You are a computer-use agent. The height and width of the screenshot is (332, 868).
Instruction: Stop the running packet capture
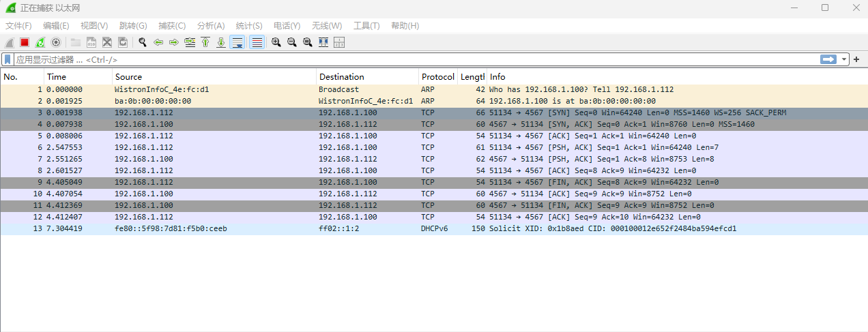(25, 42)
